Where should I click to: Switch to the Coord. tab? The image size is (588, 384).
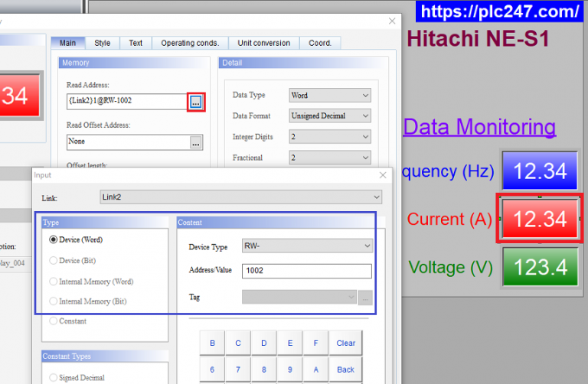click(320, 43)
